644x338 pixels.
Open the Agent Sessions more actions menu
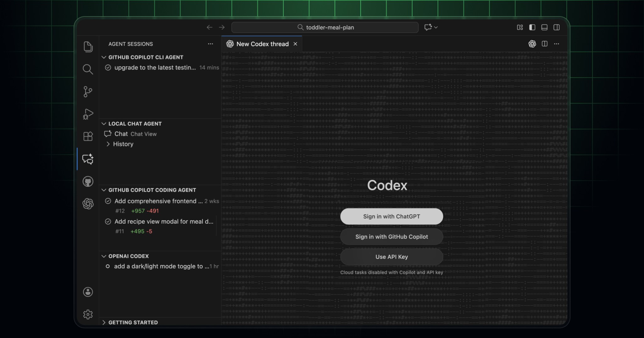click(x=210, y=44)
